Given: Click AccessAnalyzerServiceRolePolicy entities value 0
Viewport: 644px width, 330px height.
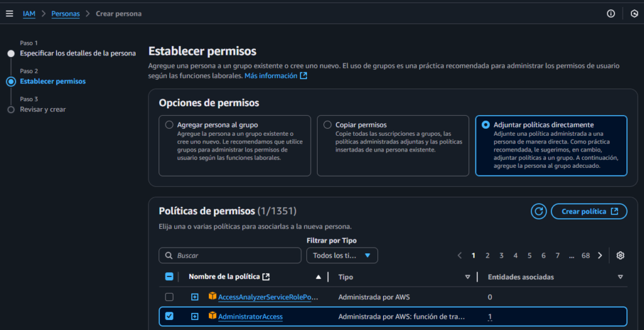Looking at the screenshot, I should pyautogui.click(x=489, y=297).
